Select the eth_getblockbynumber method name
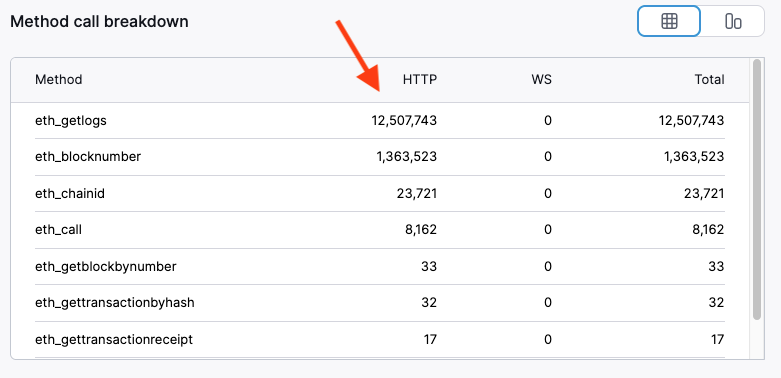The height and width of the screenshot is (378, 781). pyautogui.click(x=106, y=267)
